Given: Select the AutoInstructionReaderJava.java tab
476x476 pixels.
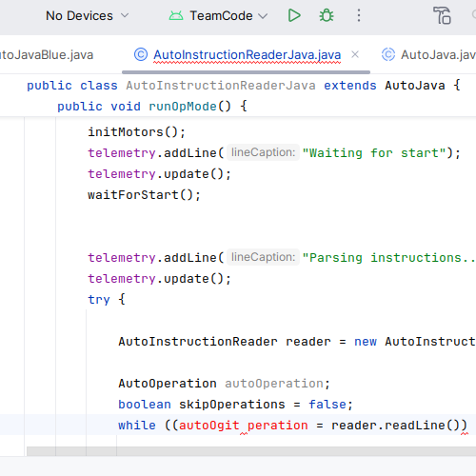Looking at the screenshot, I should pos(247,55).
